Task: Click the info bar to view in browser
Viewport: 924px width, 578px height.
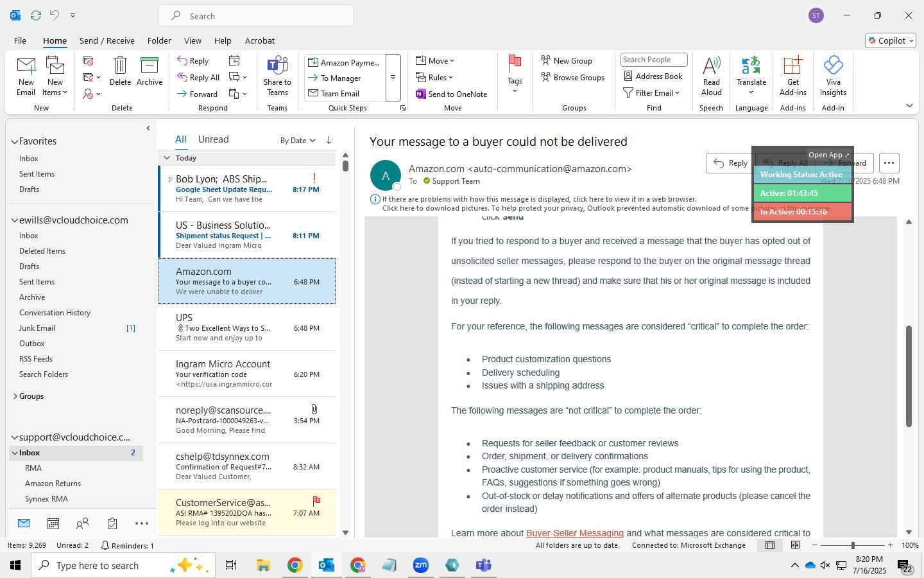Action: (x=540, y=199)
